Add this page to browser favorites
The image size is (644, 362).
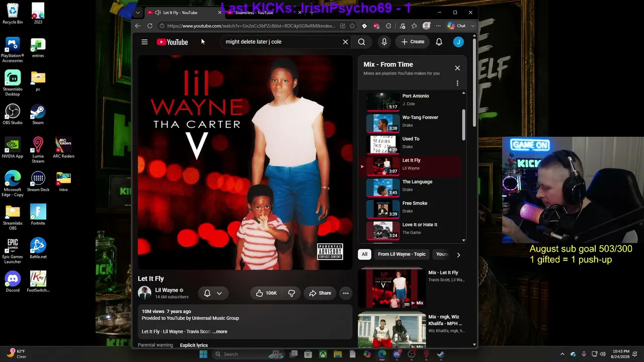pos(352,26)
